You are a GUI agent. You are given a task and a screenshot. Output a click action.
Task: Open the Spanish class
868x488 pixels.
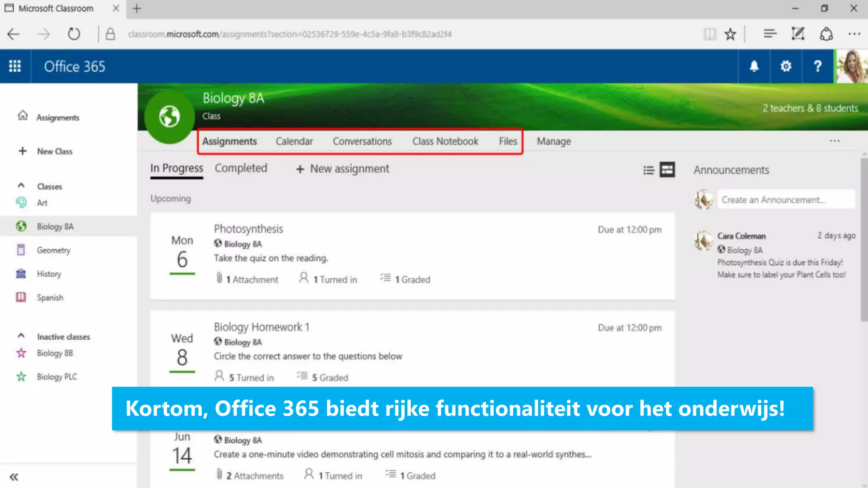click(x=50, y=297)
